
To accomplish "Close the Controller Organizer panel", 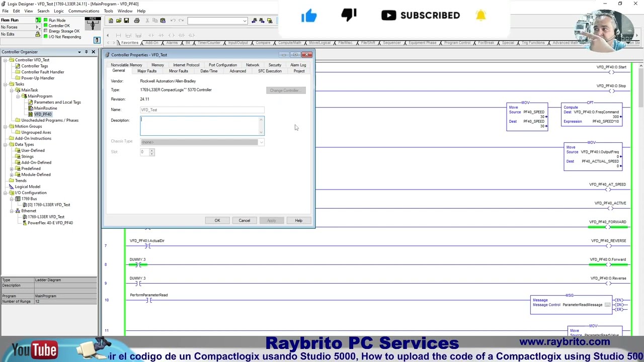I will pos(93,52).
